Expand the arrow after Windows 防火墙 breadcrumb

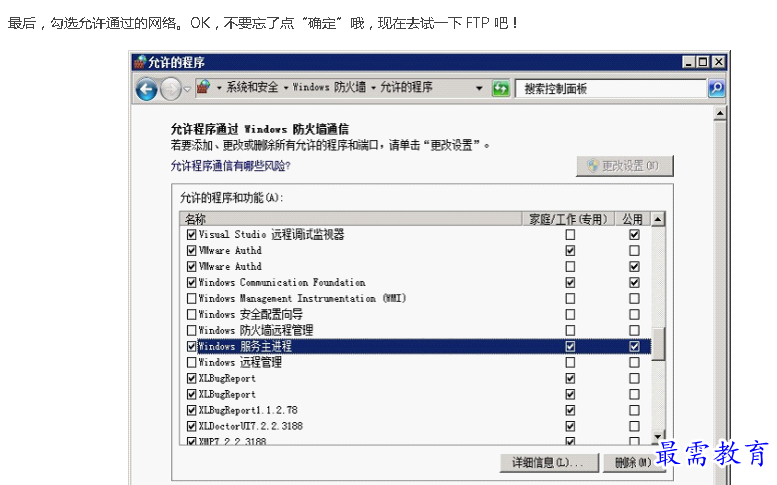click(x=373, y=89)
